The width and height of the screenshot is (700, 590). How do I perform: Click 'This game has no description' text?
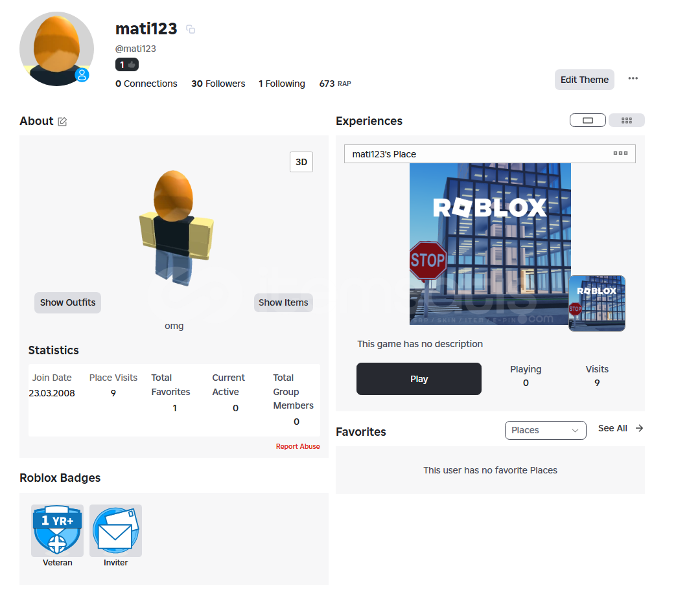(420, 345)
